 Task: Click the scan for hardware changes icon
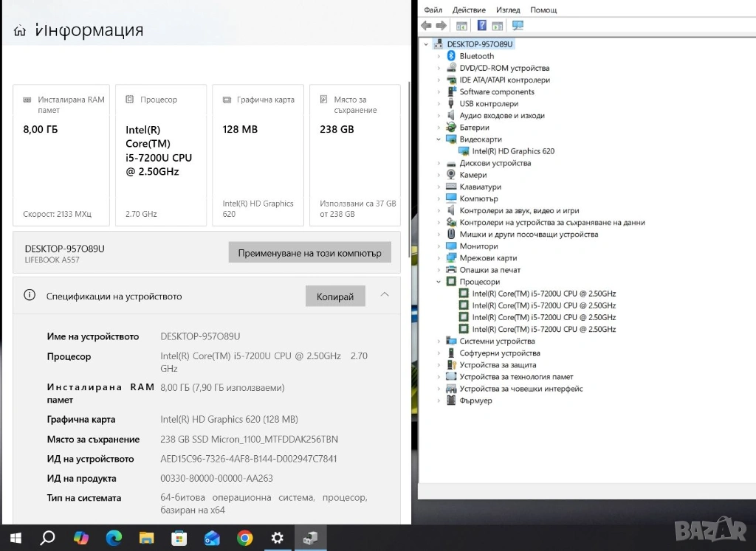click(518, 26)
